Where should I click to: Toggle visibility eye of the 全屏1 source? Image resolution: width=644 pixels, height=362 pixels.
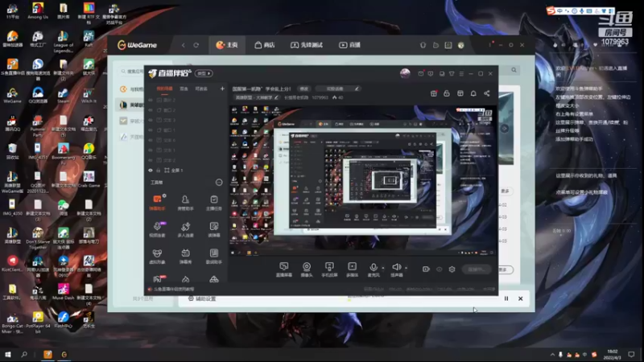[151, 171]
